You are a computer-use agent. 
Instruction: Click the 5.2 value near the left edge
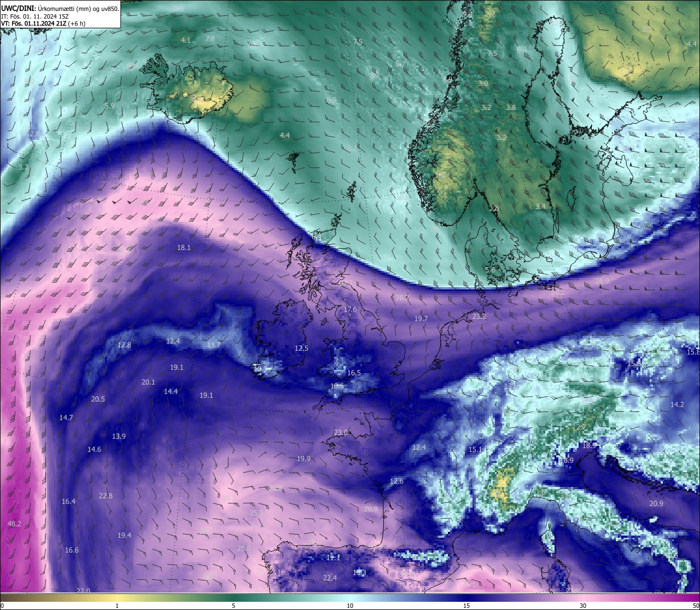(24, 167)
